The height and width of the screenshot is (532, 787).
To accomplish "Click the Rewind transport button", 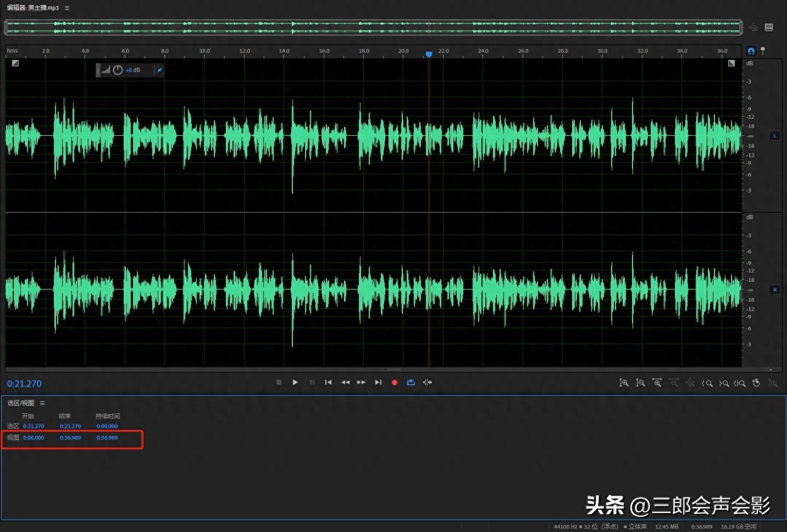I will click(345, 383).
